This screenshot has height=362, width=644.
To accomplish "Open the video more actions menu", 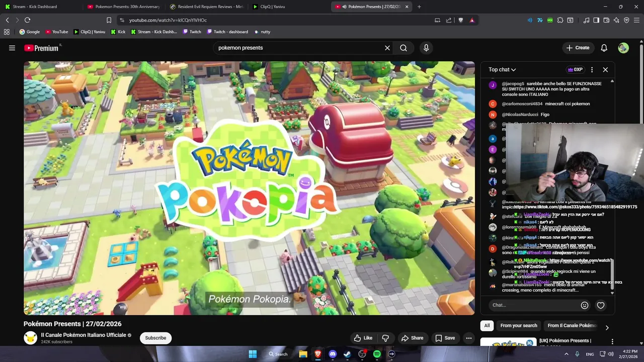I will click(469, 338).
